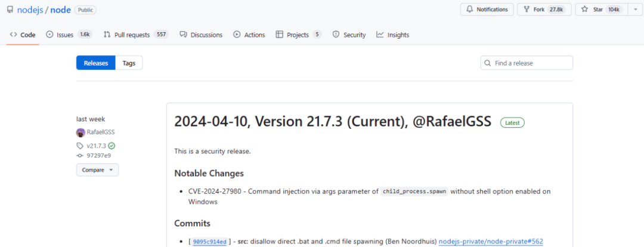Image resolution: width=644 pixels, height=247 pixels.
Task: Click the Pull requests count 557
Action: click(162, 35)
